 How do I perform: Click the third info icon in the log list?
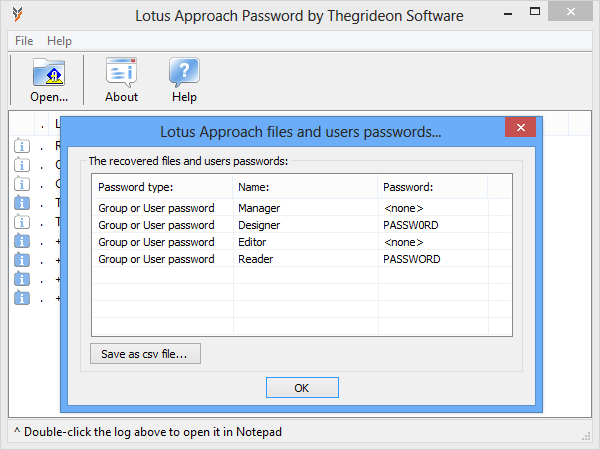22,184
